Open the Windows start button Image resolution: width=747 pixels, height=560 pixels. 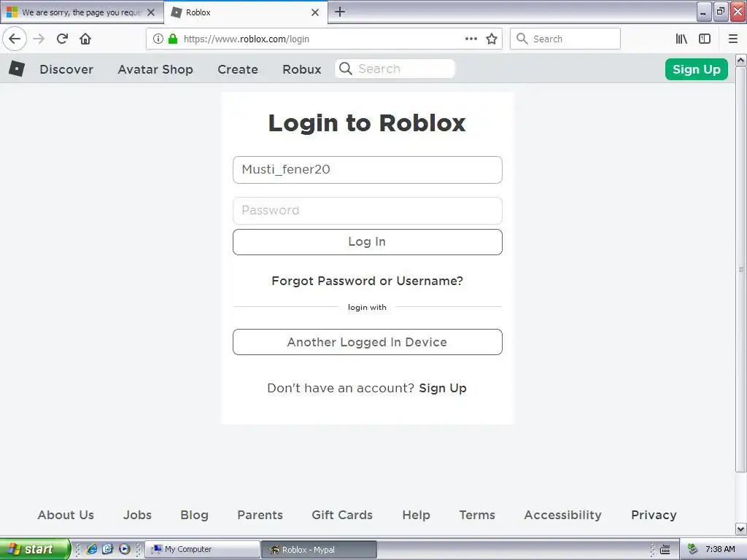point(35,549)
